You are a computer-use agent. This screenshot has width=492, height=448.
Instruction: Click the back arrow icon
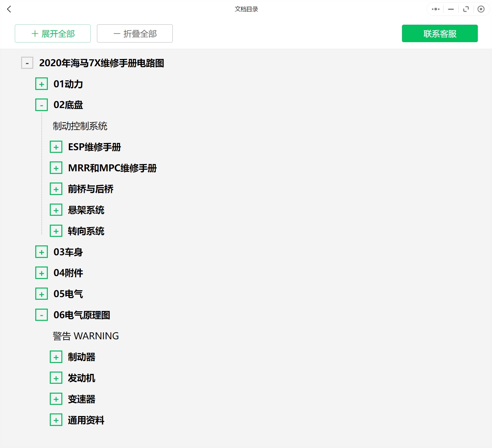click(9, 9)
